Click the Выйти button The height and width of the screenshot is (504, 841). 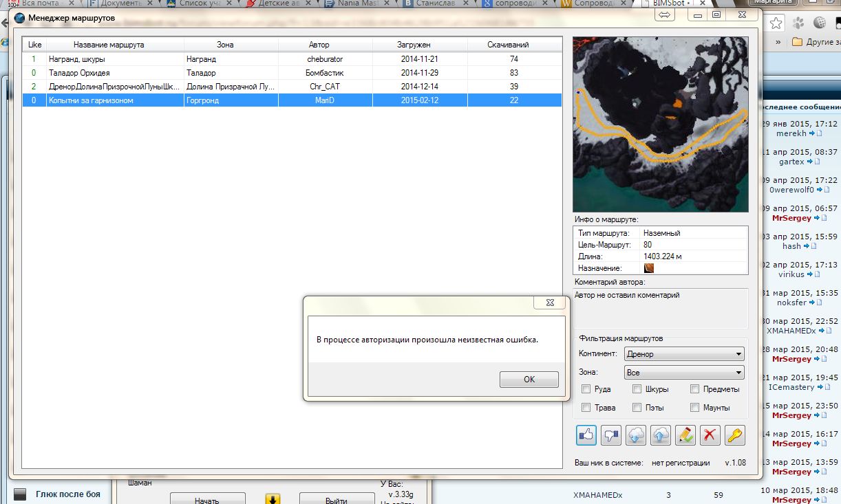[x=335, y=499]
